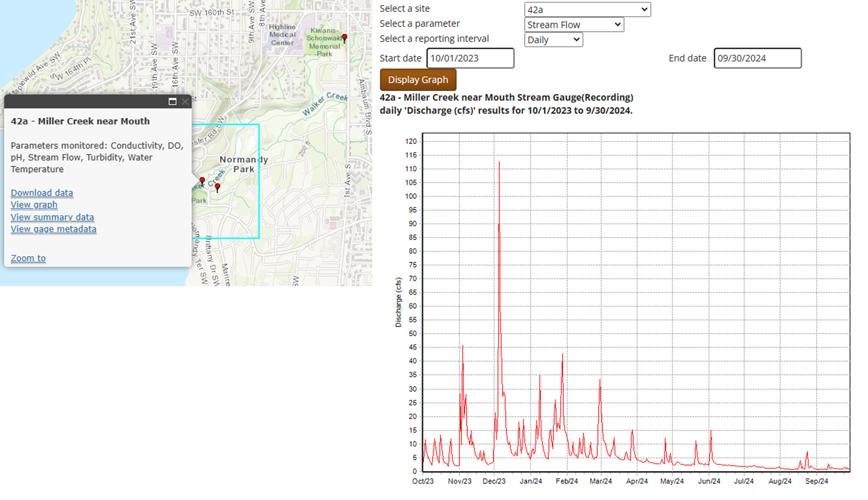868x500 pixels.
Task: Click the Normandy Park label on the map
Action: [243, 164]
